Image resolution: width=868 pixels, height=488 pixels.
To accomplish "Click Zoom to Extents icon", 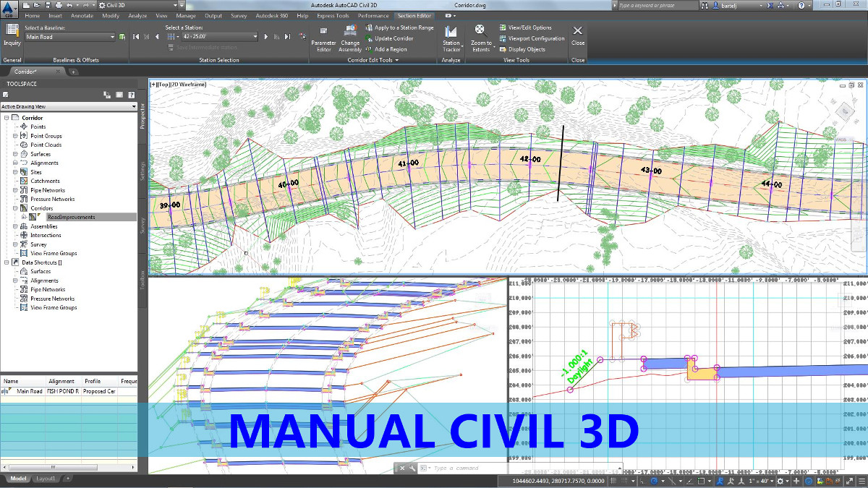I will tap(480, 38).
